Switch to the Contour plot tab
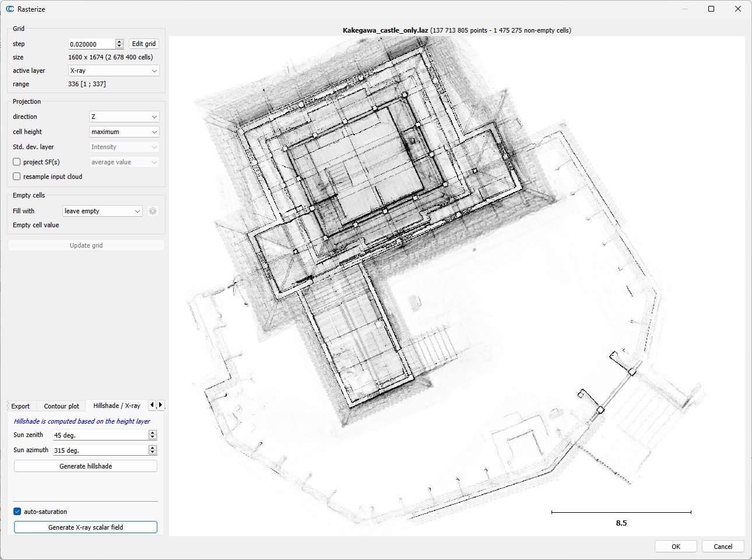The image size is (752, 560). (61, 406)
